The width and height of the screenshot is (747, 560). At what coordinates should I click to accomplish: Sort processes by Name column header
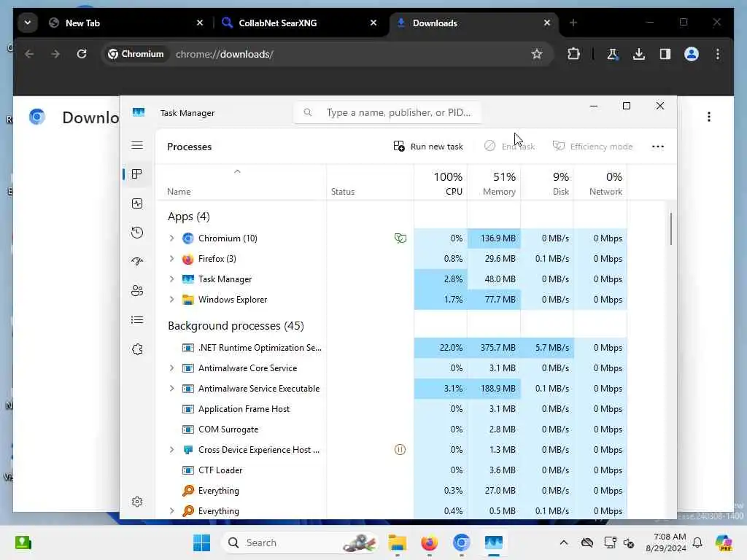(241, 183)
